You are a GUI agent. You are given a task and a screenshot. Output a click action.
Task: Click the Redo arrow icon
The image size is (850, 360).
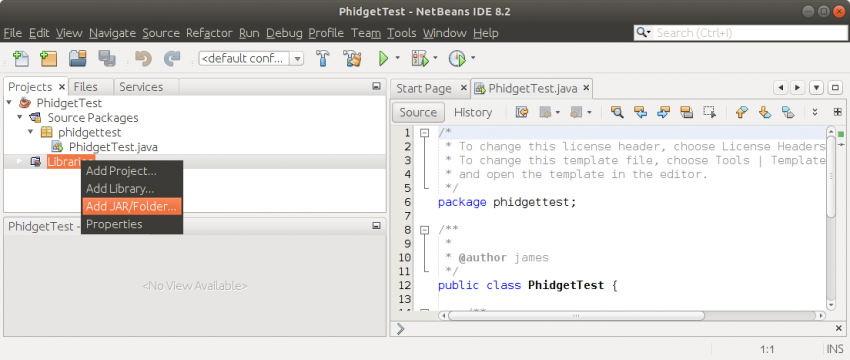coord(172,58)
